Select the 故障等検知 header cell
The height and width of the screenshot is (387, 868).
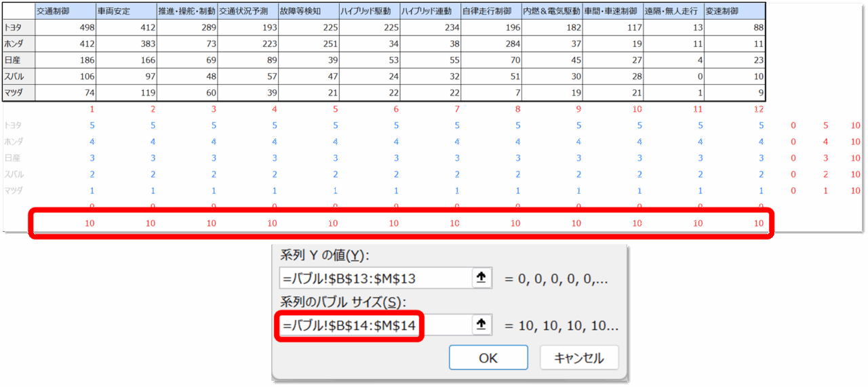click(309, 11)
